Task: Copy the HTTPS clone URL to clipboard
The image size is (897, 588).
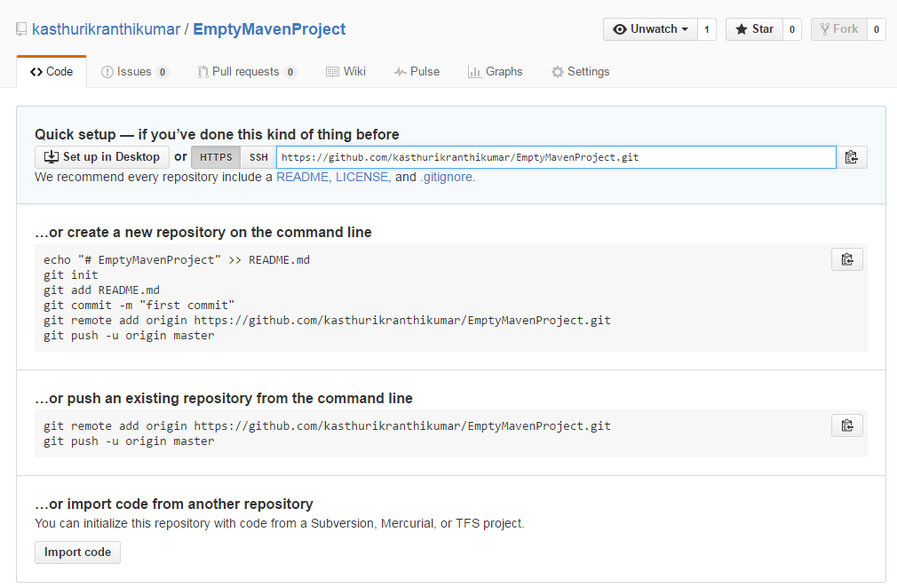Action: (x=851, y=157)
